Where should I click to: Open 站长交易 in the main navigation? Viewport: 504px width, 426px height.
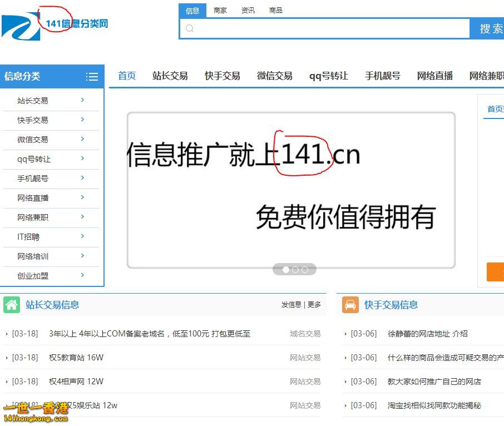pos(170,76)
